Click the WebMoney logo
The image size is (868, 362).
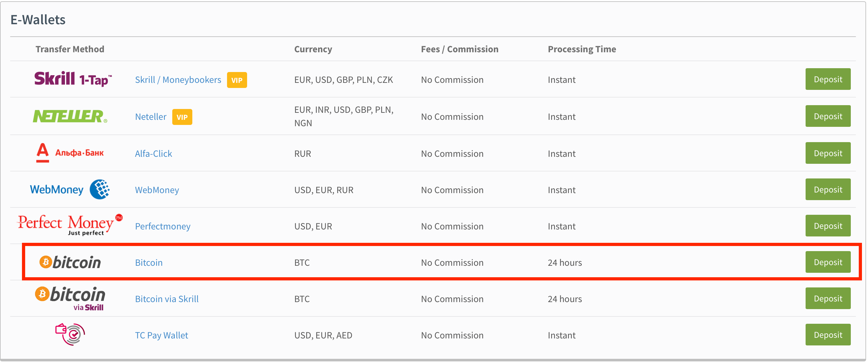pyautogui.click(x=70, y=190)
